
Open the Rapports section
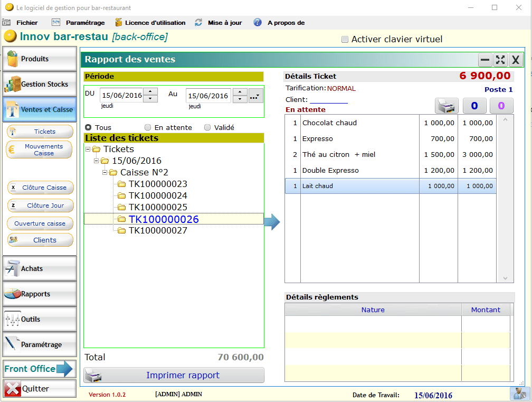(40, 294)
